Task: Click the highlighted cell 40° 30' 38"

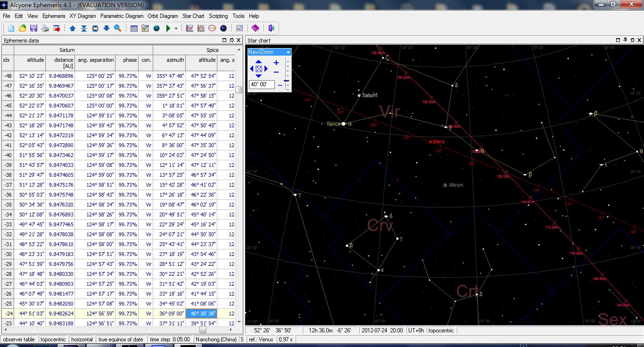Action: click(201, 314)
